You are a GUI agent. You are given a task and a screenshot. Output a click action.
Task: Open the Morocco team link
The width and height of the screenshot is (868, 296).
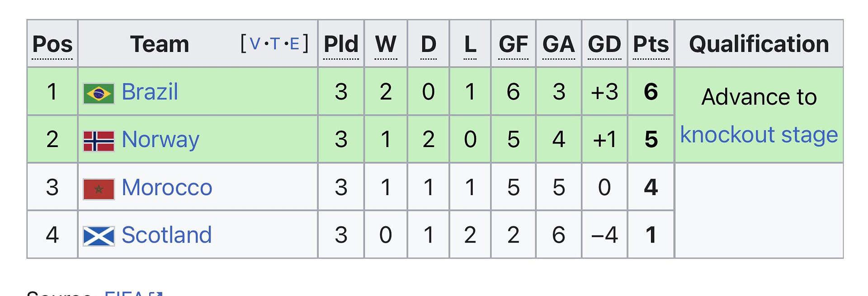tap(167, 187)
